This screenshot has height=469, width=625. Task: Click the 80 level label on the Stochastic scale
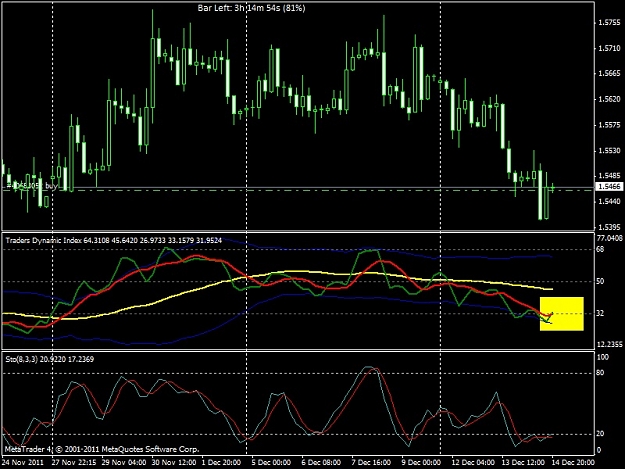600,373
